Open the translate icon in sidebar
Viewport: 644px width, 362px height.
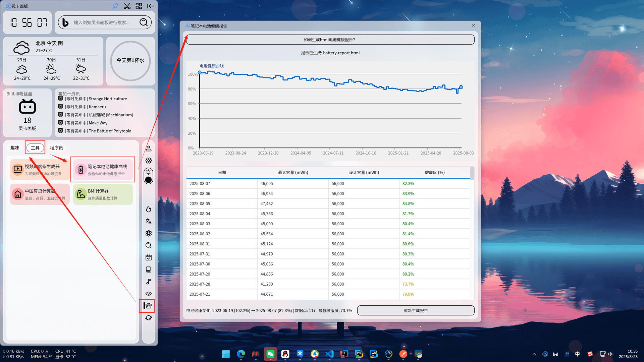coord(149,221)
